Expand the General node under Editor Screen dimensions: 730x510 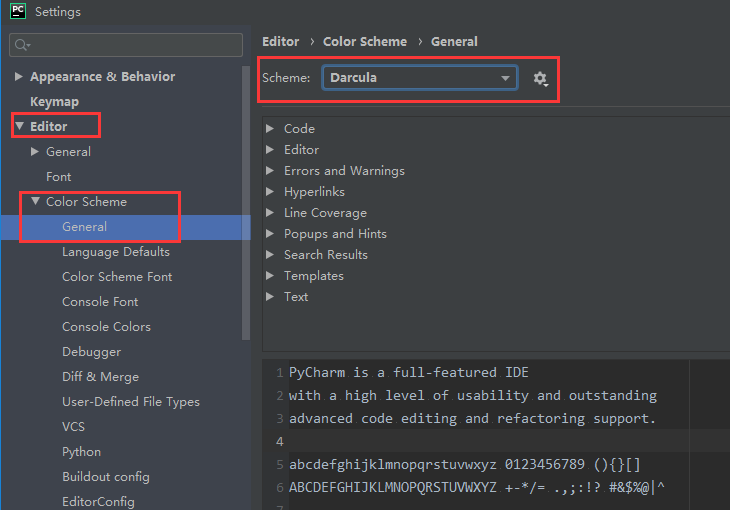[34, 151]
